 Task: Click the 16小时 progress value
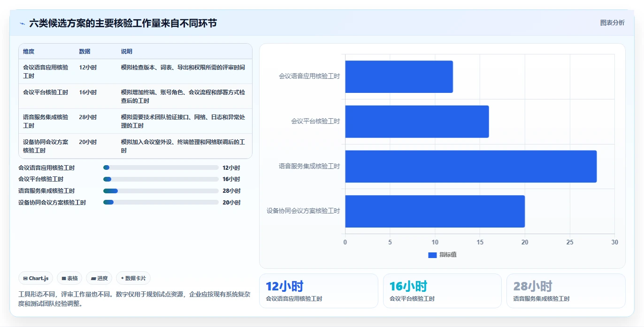coord(231,179)
